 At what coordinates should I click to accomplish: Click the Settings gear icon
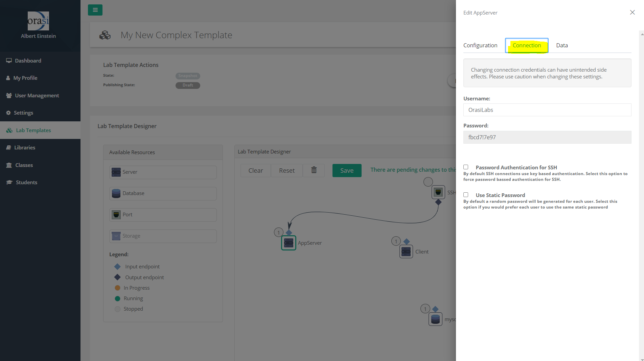tap(8, 113)
